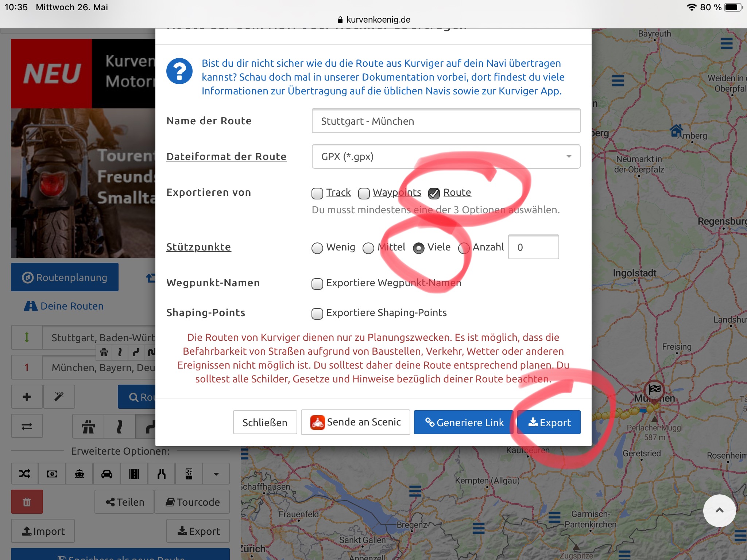Open the Dateiformat GPX dropdown

click(x=446, y=156)
